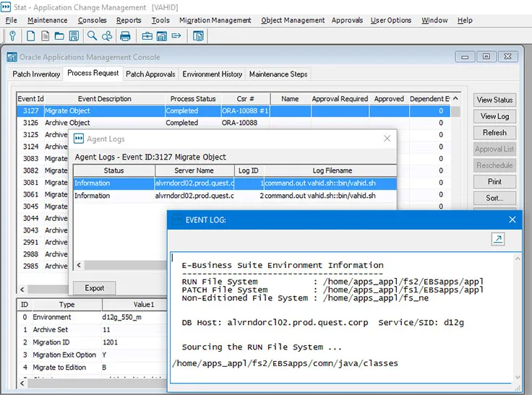This screenshot has height=395, width=532.
Task: Click the key icon in the toolbar
Action: click(12, 35)
